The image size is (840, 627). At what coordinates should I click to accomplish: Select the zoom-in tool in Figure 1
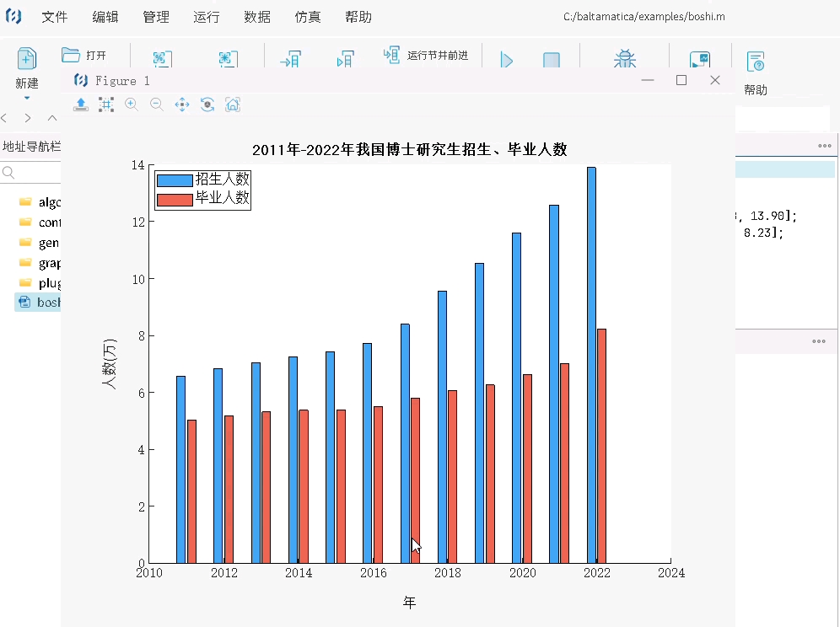tap(131, 104)
